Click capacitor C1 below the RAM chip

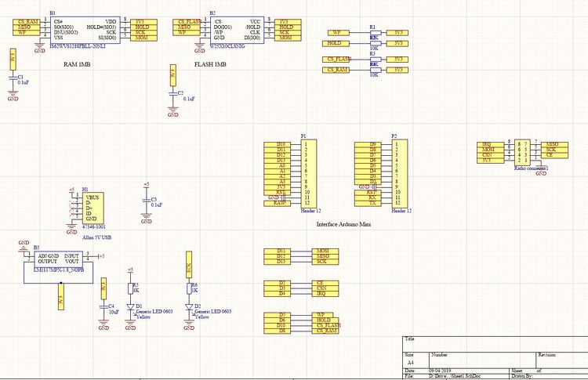pyautogui.click(x=13, y=79)
